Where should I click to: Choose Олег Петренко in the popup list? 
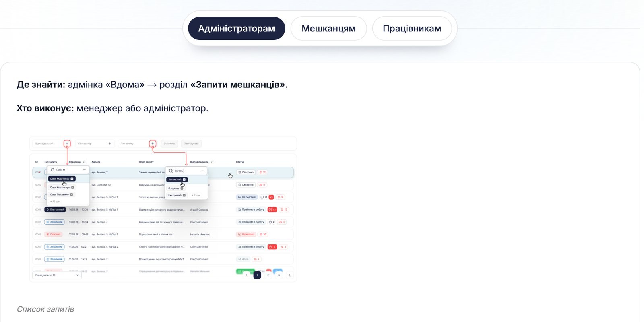[x=62, y=194]
